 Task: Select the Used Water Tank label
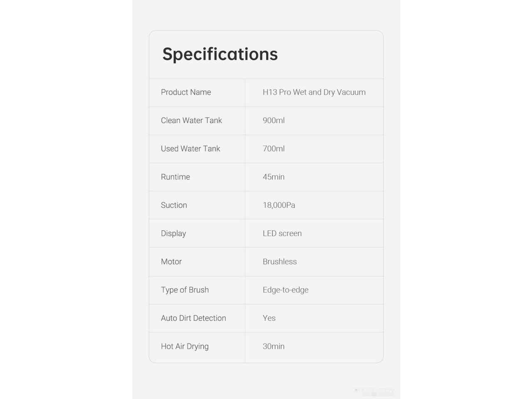[x=190, y=149]
